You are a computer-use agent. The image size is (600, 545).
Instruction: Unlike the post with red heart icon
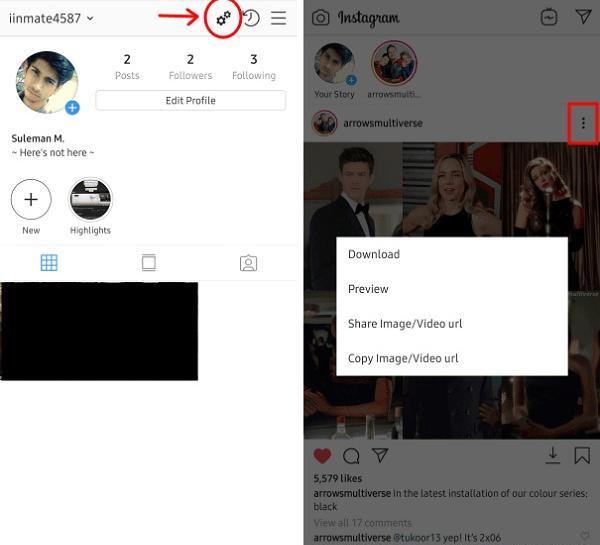[322, 456]
